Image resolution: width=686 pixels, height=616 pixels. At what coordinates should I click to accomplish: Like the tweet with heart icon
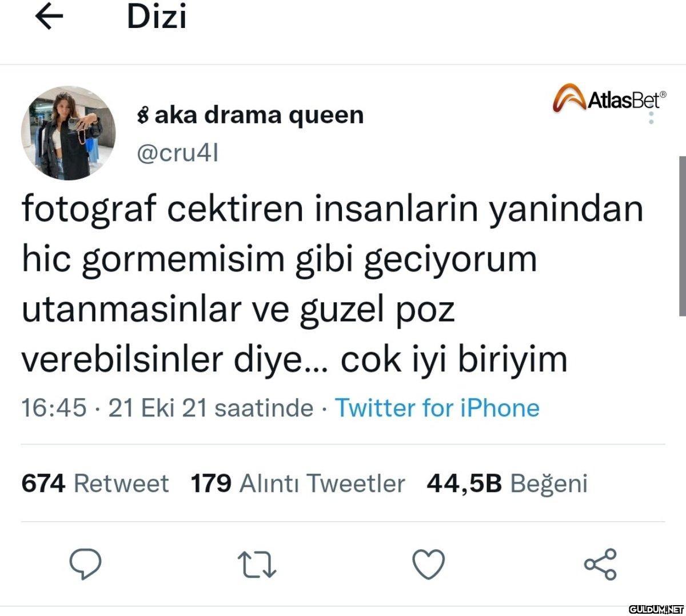[429, 565]
